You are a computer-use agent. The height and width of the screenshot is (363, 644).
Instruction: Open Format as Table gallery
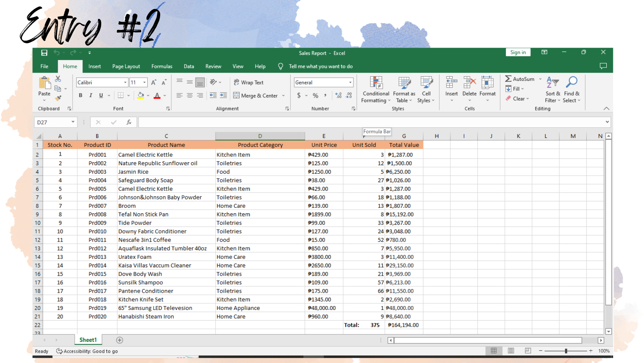coord(404,90)
